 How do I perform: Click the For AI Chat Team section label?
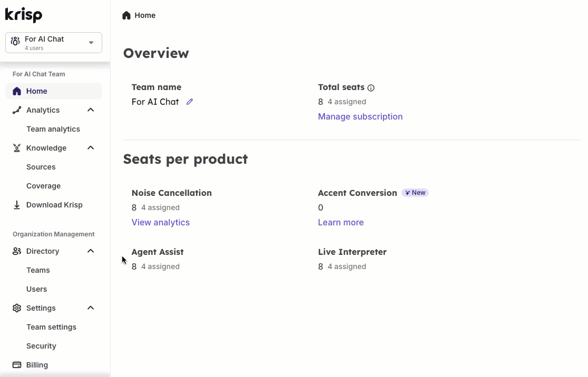[x=38, y=74]
